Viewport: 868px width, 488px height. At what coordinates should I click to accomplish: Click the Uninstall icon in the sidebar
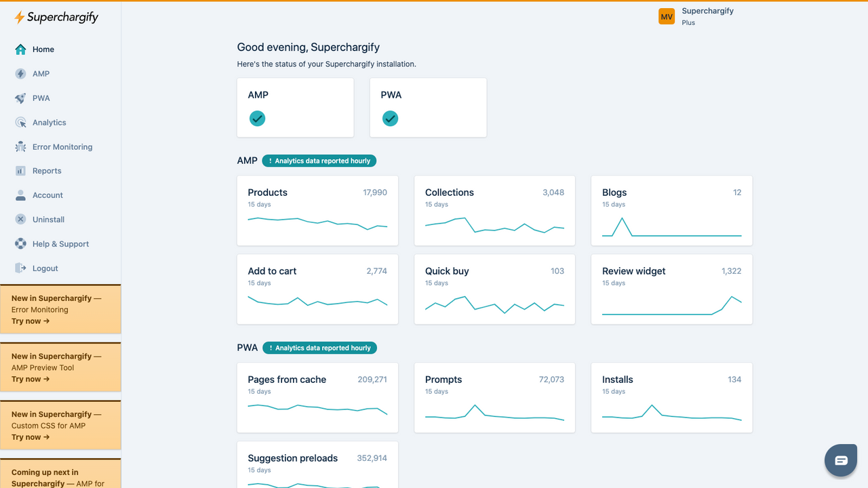pos(21,219)
